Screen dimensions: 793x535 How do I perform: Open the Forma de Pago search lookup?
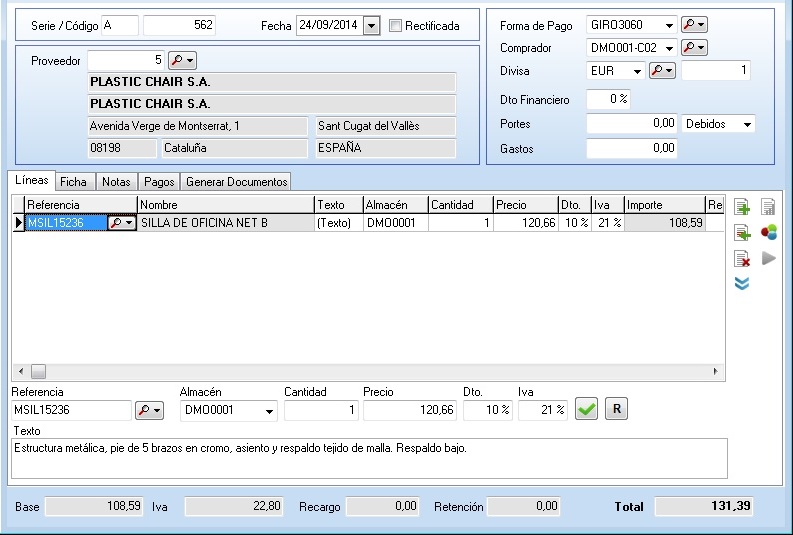(693, 24)
